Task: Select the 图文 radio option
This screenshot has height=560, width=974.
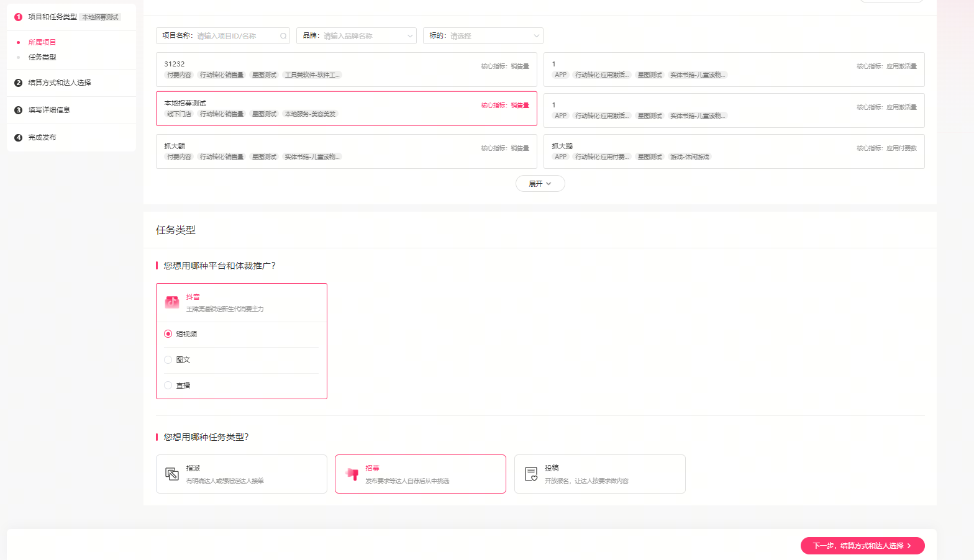Action: [x=168, y=360]
